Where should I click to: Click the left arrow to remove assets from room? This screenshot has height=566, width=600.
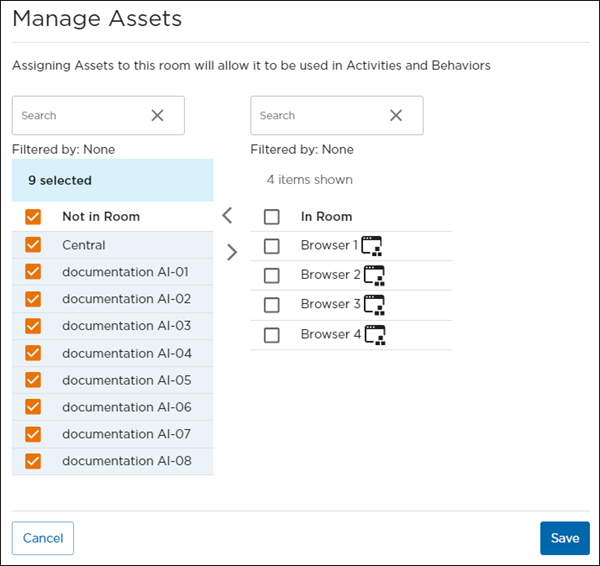pos(227,215)
